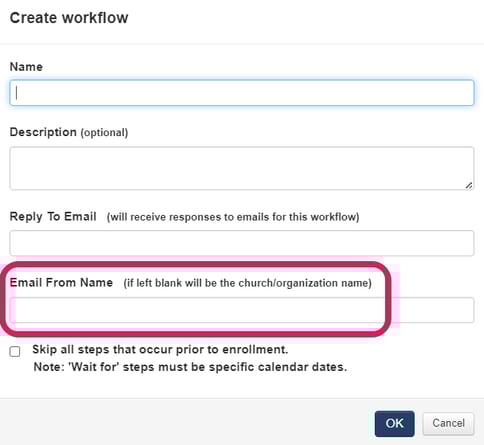Viewport: 484px width, 445px height.
Task: Click the Reply To Email field
Action: click(242, 243)
